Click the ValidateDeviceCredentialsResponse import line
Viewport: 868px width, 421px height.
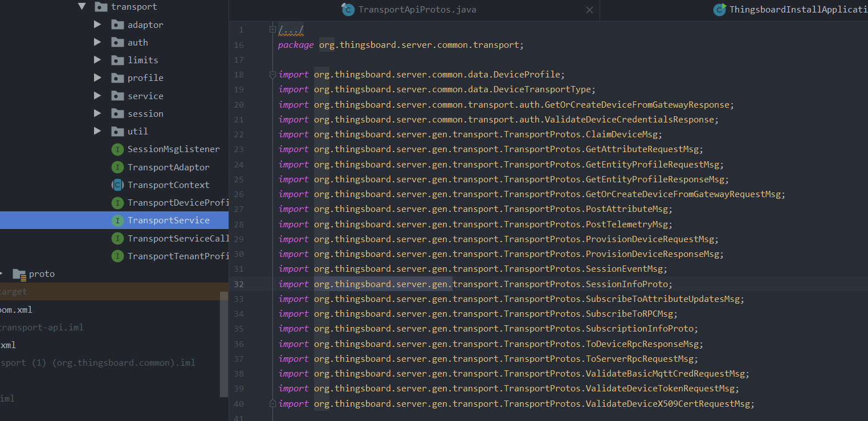499,120
